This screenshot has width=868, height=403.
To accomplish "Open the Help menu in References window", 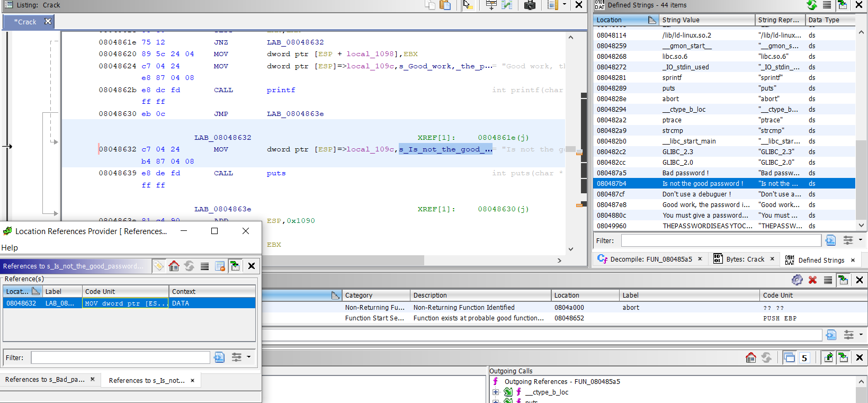I will click(x=10, y=248).
